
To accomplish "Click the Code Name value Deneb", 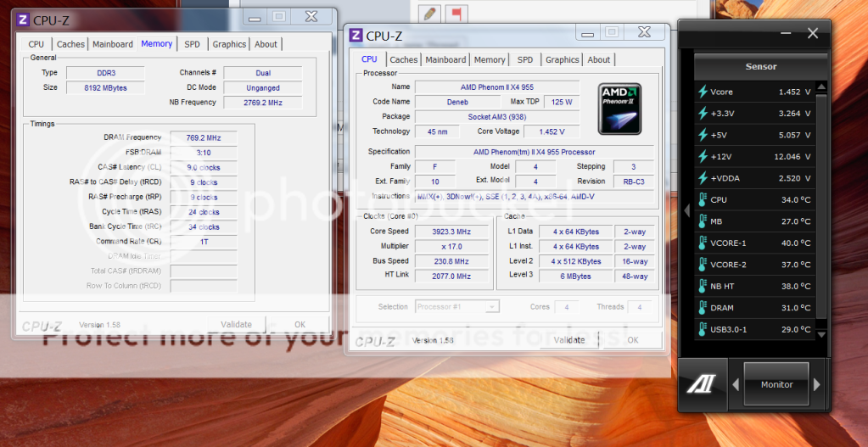I will 457,102.
